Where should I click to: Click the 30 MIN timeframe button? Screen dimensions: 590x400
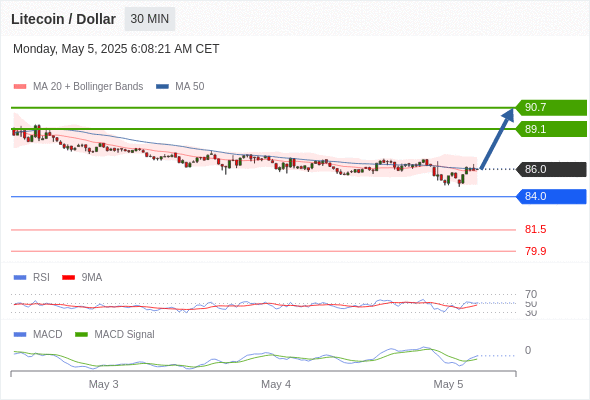150,19
